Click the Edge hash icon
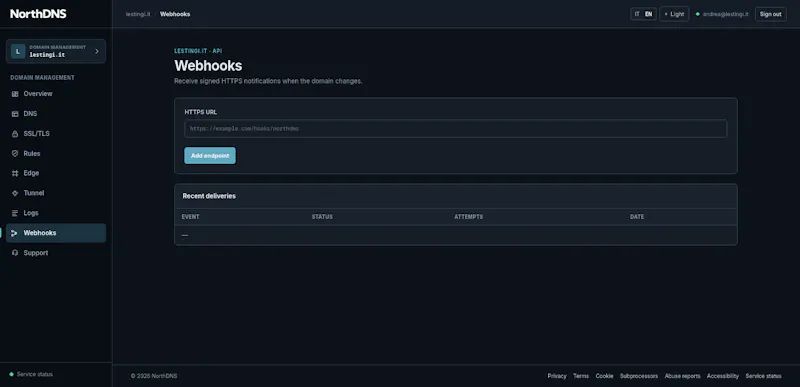 coord(15,173)
